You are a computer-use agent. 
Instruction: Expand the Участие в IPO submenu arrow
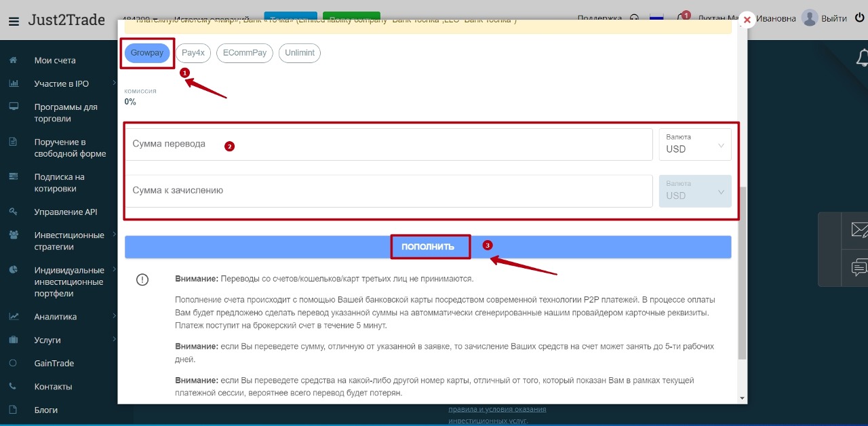coord(114,83)
